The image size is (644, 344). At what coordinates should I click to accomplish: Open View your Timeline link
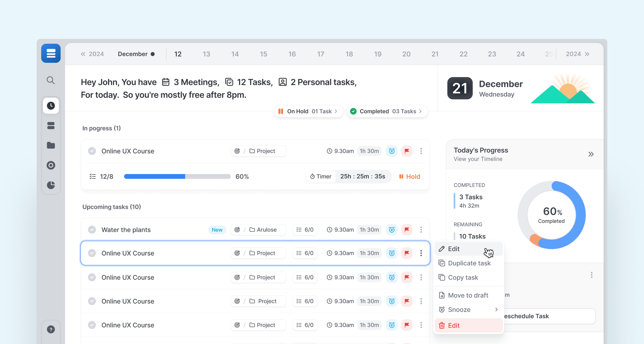click(478, 159)
